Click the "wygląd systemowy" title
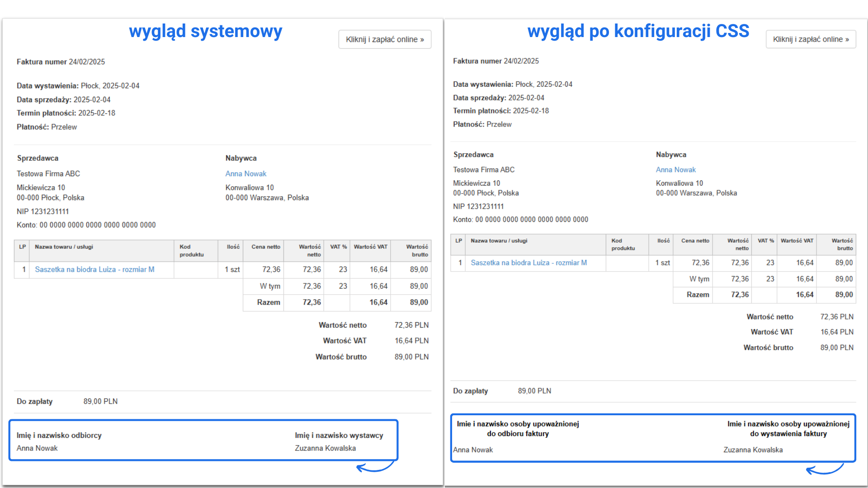Image resolution: width=868 pixels, height=488 pixels. [x=206, y=31]
